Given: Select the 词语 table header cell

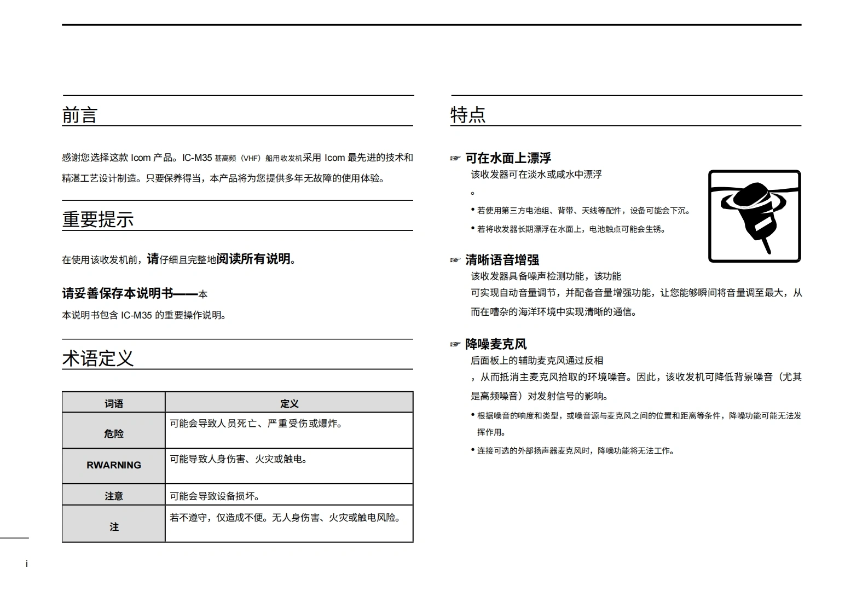Looking at the screenshot, I should 114,403.
